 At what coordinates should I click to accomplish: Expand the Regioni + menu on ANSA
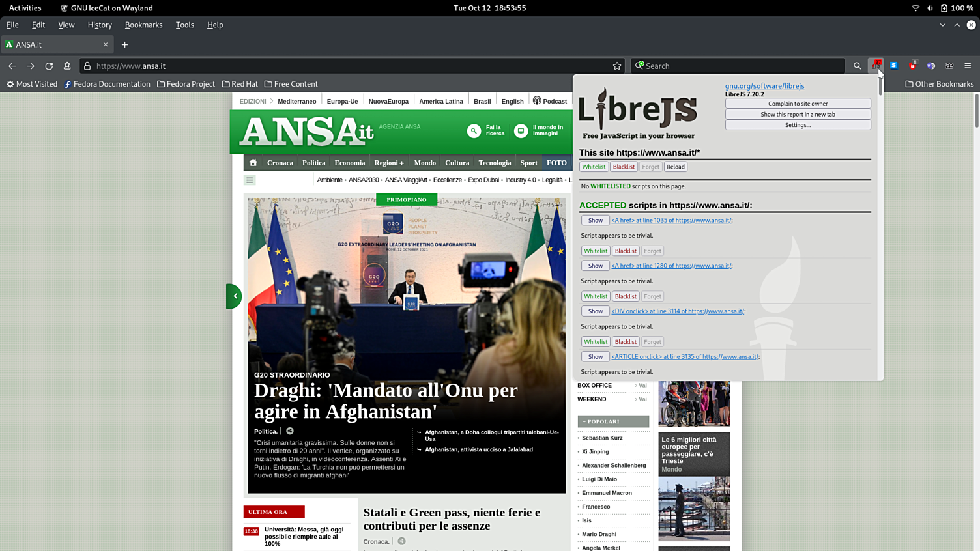click(389, 163)
